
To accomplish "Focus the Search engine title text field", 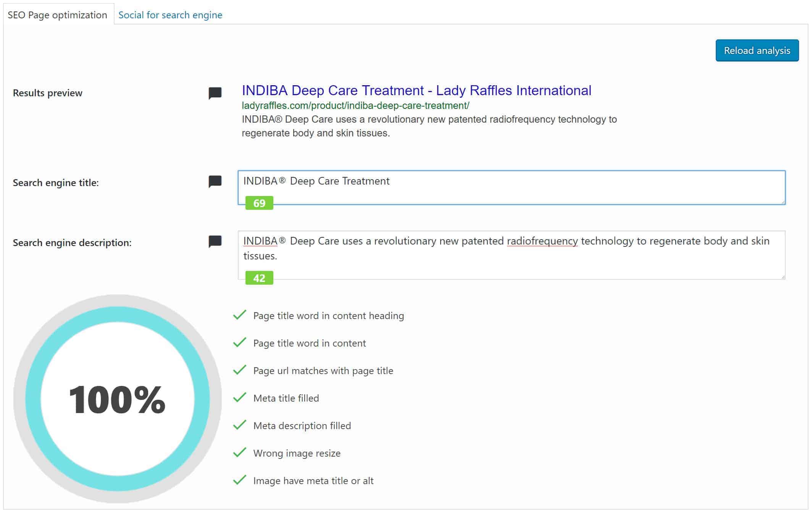I will pyautogui.click(x=512, y=187).
